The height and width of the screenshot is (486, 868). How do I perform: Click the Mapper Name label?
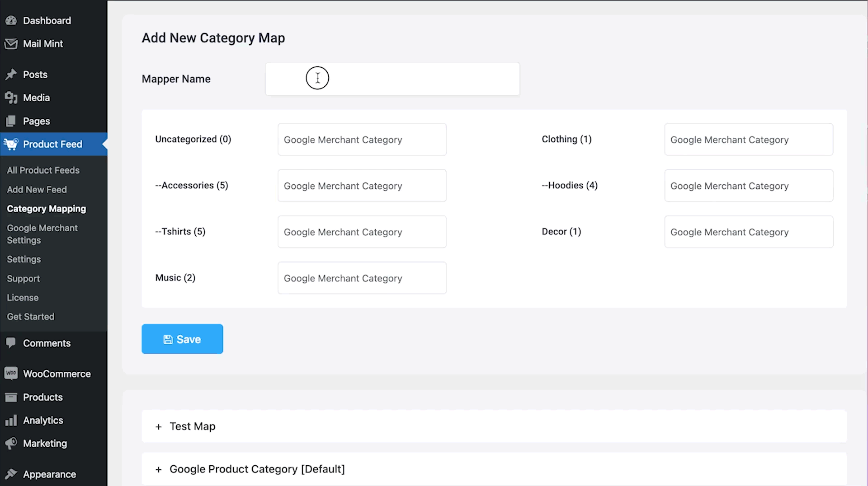(x=176, y=79)
